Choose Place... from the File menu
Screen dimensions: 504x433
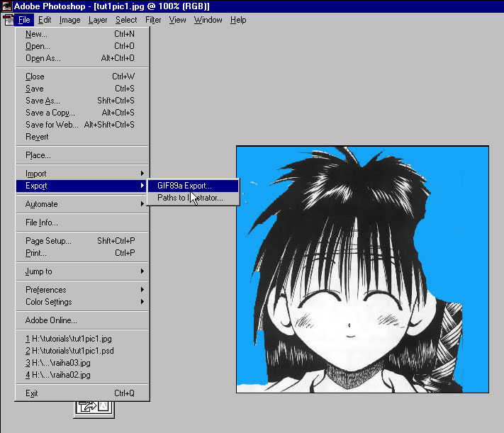pyautogui.click(x=83, y=155)
